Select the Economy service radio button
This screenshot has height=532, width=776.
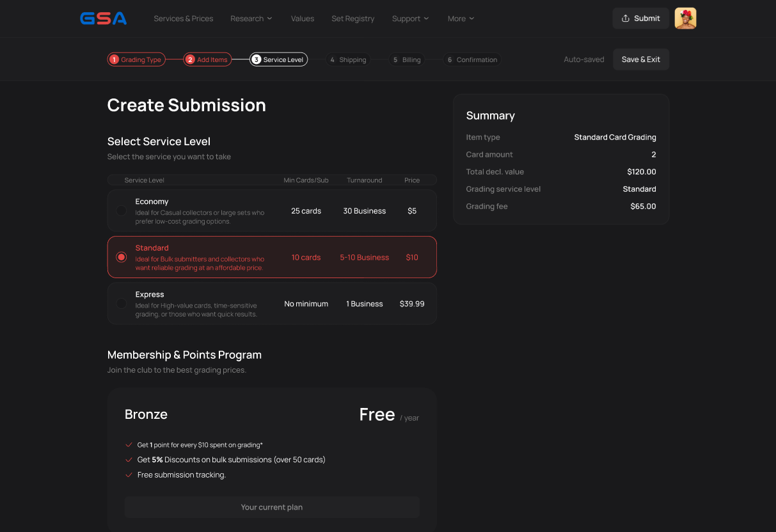pos(121,210)
